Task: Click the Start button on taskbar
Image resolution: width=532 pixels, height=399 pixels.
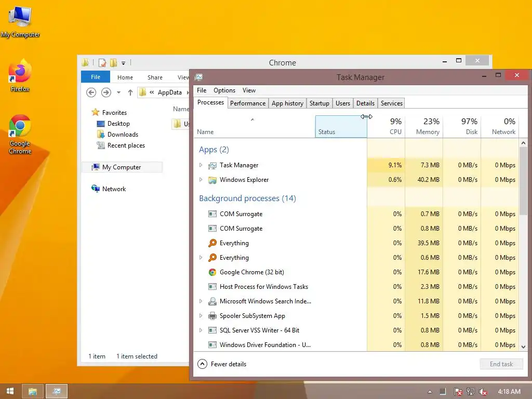Action: (10, 391)
